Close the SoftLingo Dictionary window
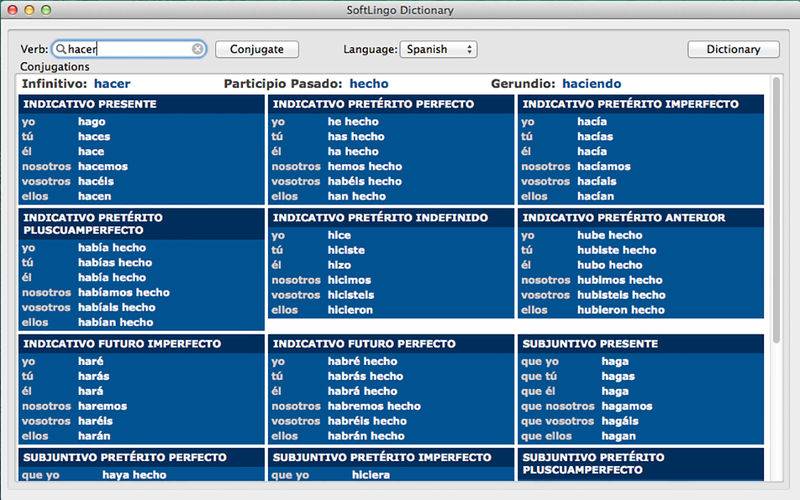The width and height of the screenshot is (800, 500). coord(12,9)
